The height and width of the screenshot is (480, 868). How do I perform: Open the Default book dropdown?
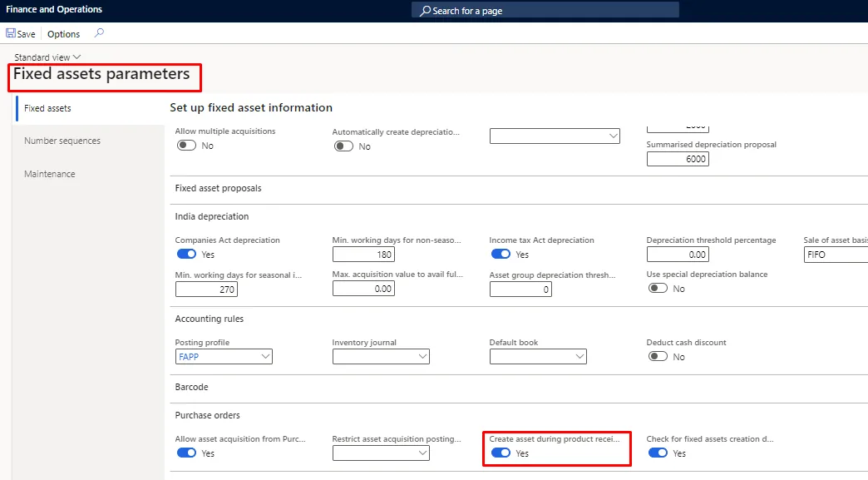pos(579,357)
